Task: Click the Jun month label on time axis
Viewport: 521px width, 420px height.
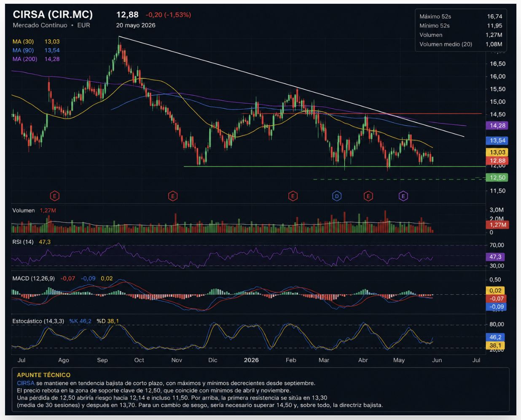Action: click(x=437, y=360)
